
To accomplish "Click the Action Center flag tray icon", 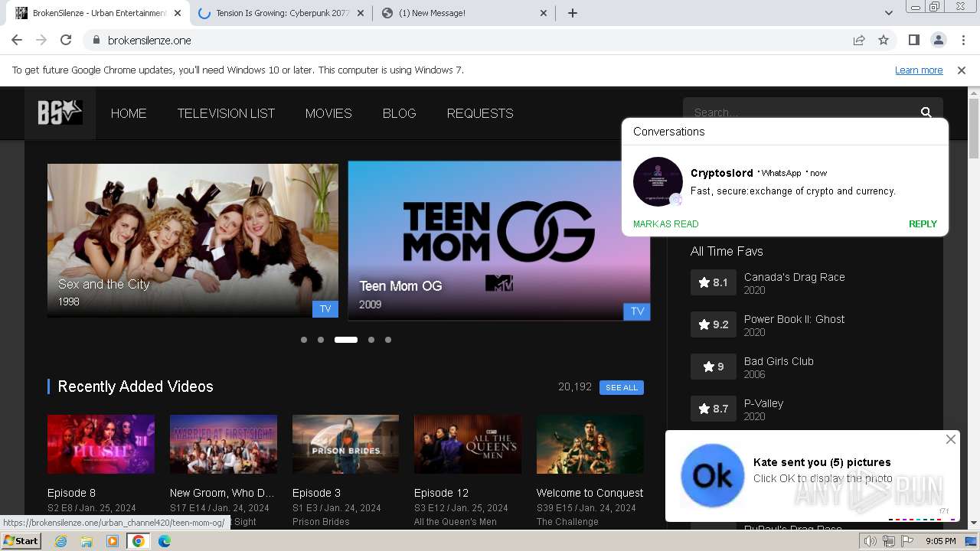I will (x=907, y=541).
